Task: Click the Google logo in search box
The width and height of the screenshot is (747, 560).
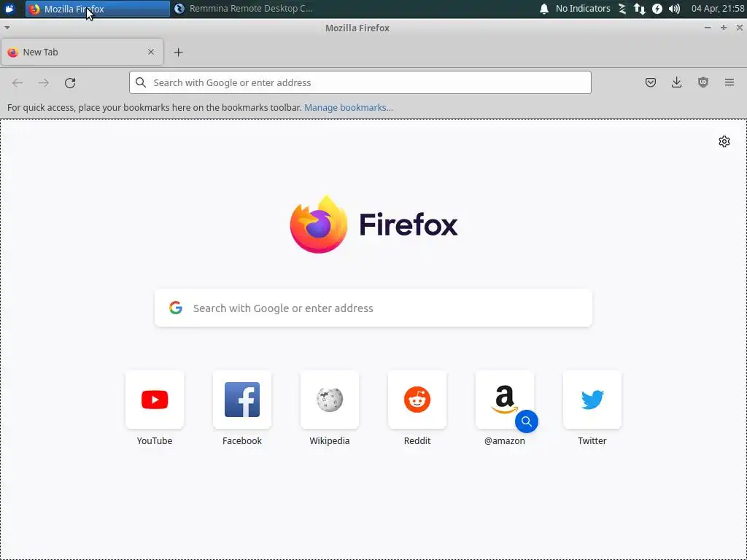Action: 176,308
